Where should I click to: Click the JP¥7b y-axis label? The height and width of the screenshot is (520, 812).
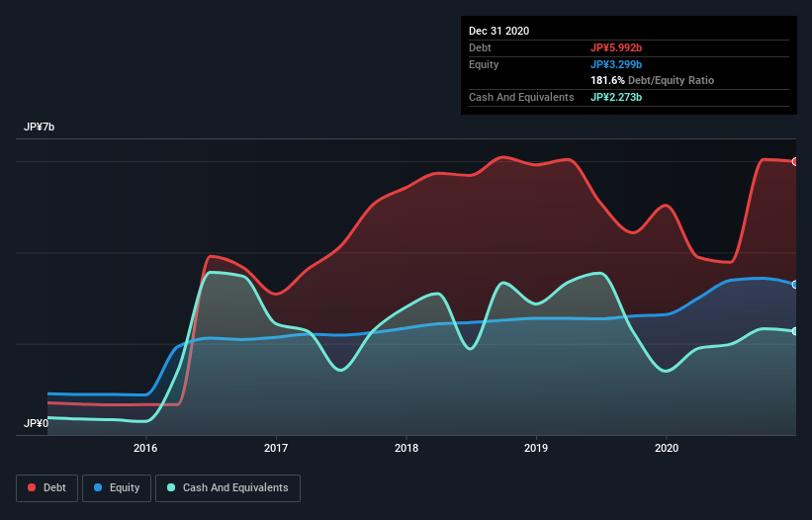point(39,127)
